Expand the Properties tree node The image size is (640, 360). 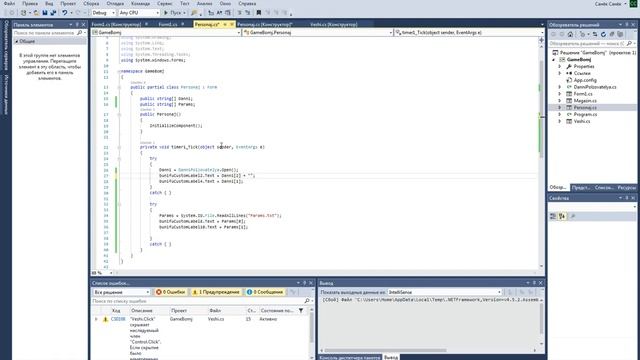(x=560, y=67)
